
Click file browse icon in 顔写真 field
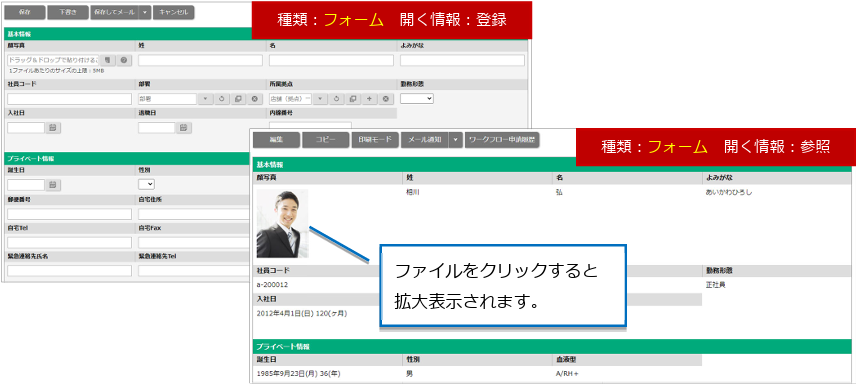pos(108,60)
